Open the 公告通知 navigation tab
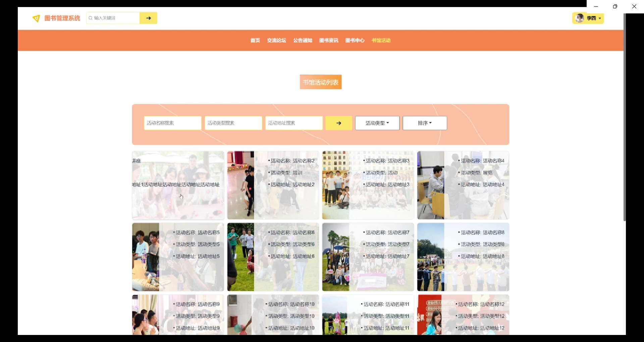Screen dimensions: 644x342 [303, 40]
